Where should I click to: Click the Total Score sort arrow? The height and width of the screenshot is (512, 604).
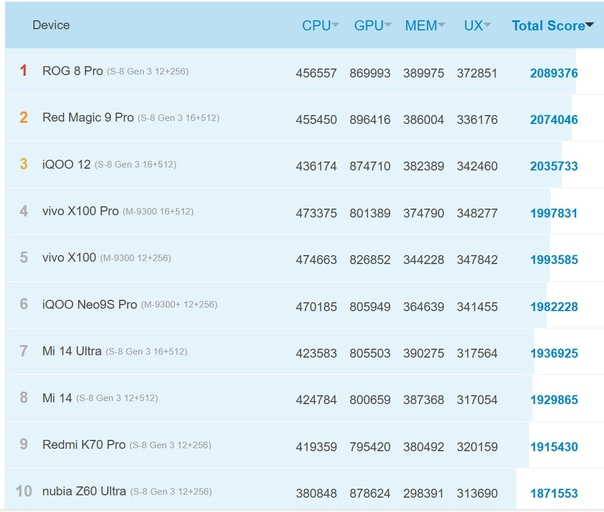(x=590, y=26)
